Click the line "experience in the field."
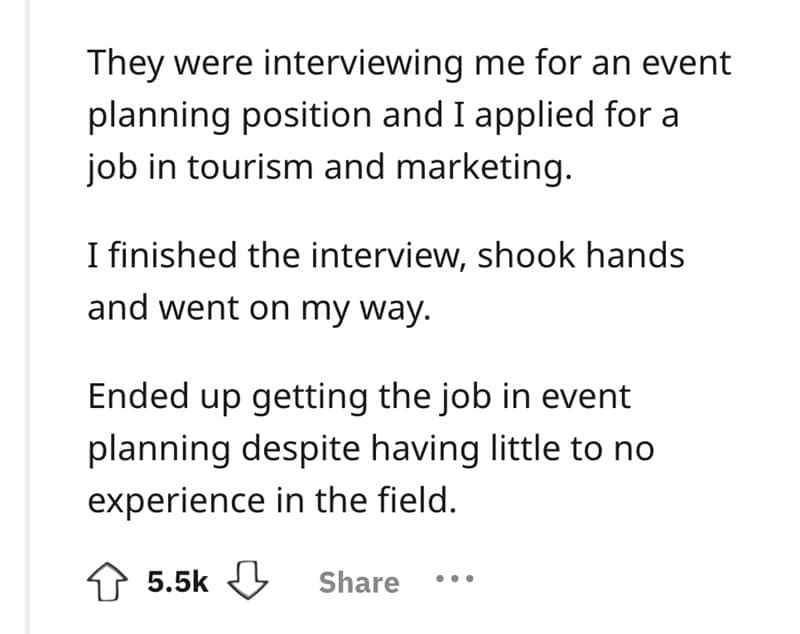This screenshot has height=634, width=800. 272,500
